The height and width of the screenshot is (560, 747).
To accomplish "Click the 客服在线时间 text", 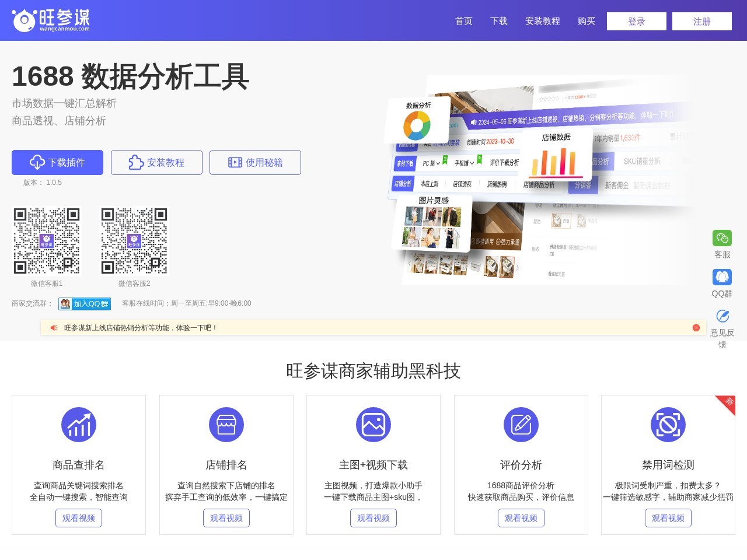I will coord(187,303).
